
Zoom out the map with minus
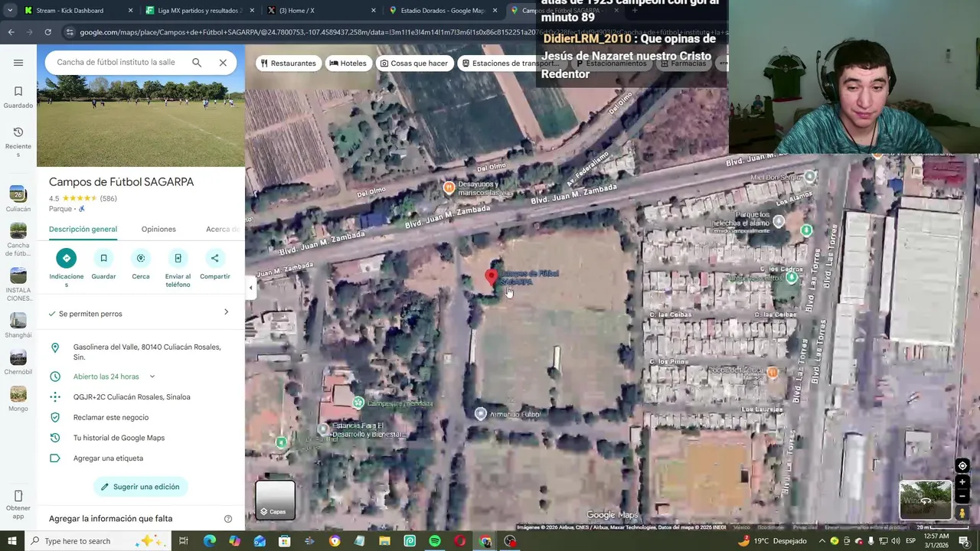tap(962, 496)
